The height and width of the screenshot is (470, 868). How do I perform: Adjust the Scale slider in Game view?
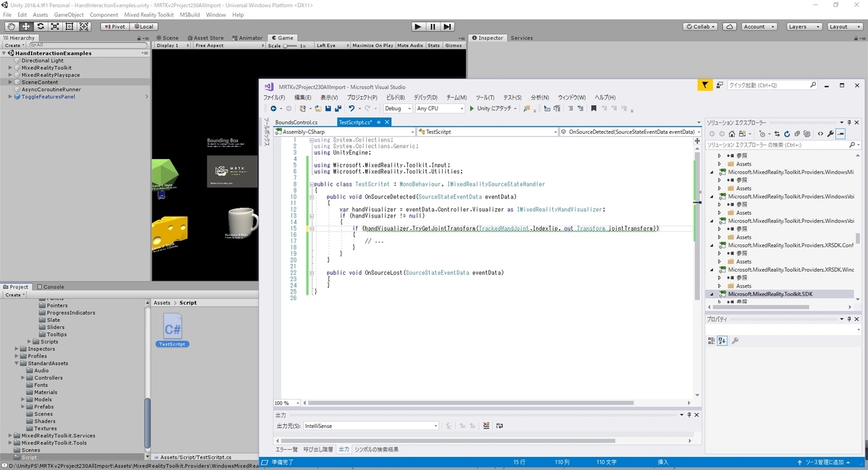pyautogui.click(x=289, y=46)
